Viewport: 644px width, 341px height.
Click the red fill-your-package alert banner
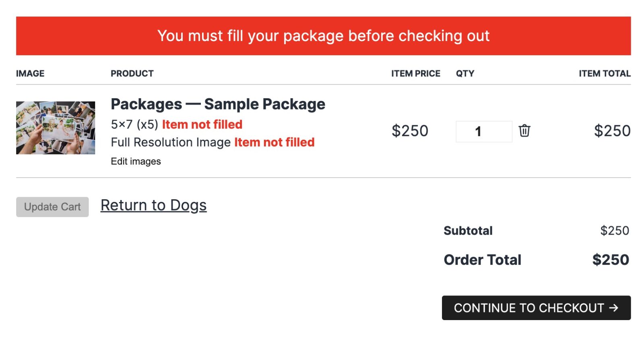[323, 36]
